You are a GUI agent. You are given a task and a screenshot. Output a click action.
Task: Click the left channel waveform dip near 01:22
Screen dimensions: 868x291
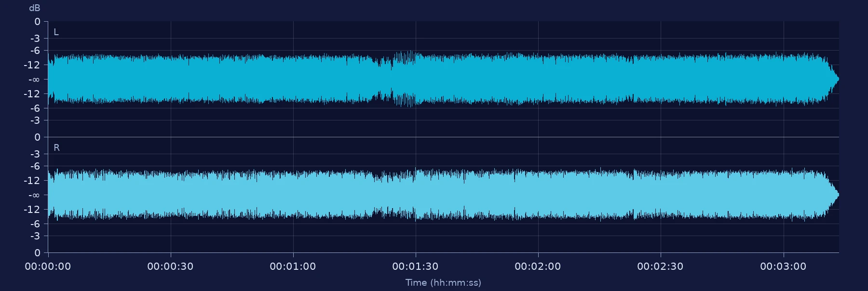point(384,79)
